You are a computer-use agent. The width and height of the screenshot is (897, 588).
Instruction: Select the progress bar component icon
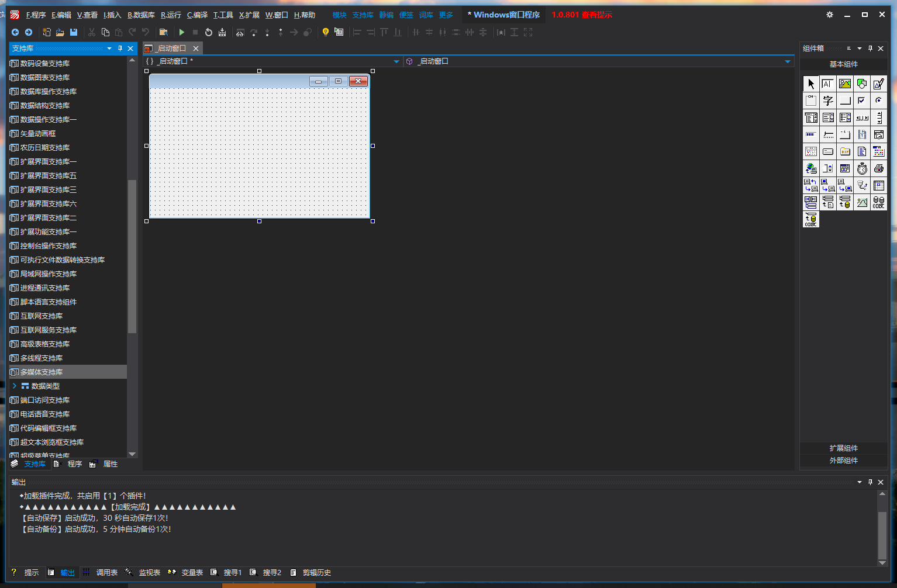pyautogui.click(x=811, y=134)
